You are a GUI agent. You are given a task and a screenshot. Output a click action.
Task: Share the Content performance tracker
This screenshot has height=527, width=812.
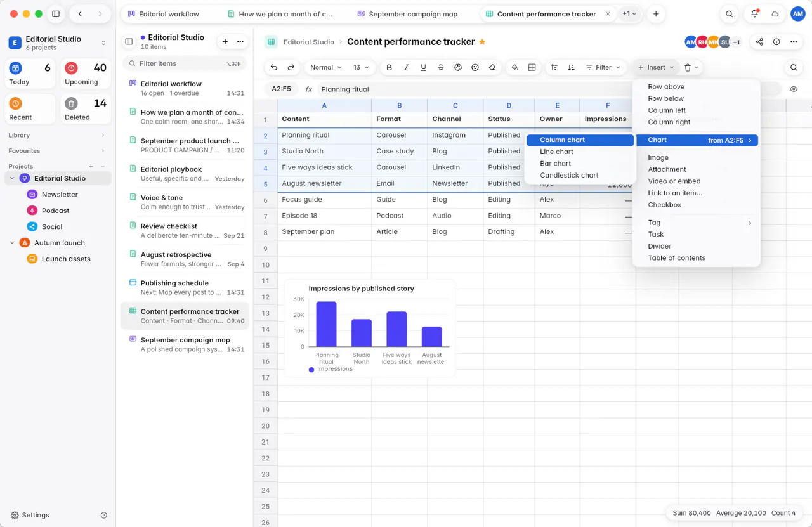click(x=759, y=42)
